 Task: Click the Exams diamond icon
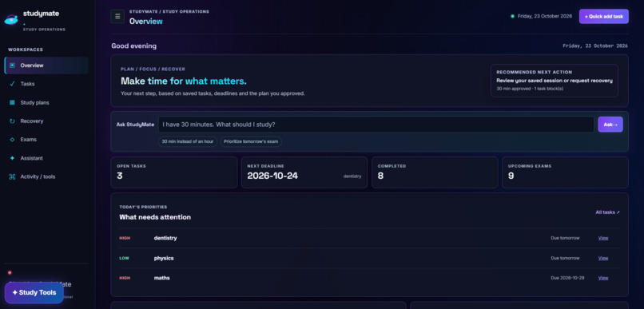click(x=12, y=140)
